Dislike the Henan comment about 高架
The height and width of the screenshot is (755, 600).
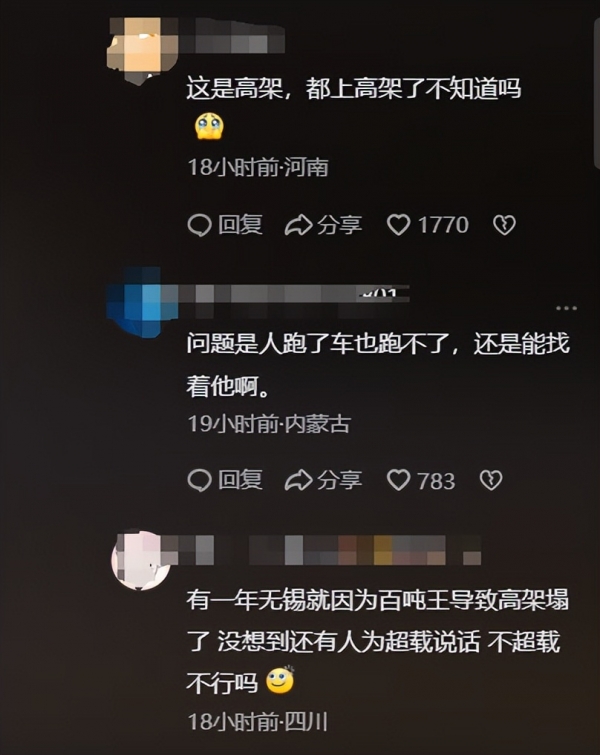click(504, 225)
